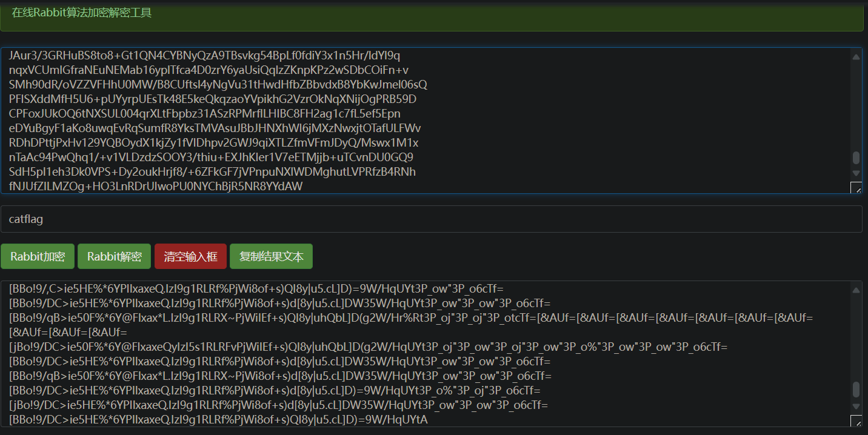Click upper textarea scrollbar down arrow
This screenshot has width=868, height=435.
pyautogui.click(x=856, y=173)
